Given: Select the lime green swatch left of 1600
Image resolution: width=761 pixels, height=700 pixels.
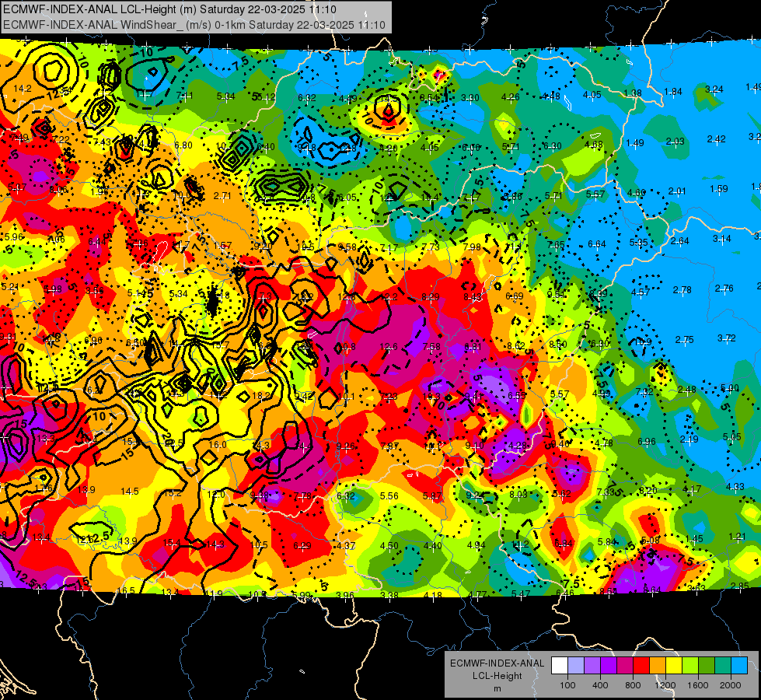Looking at the screenshot, I should click(x=689, y=665).
